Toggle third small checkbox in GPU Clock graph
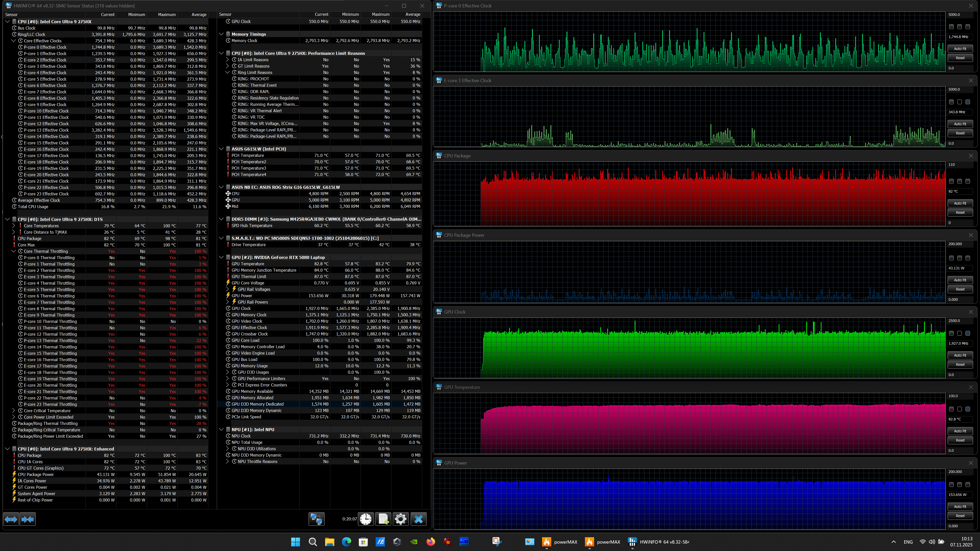980x551 pixels. 968,333
